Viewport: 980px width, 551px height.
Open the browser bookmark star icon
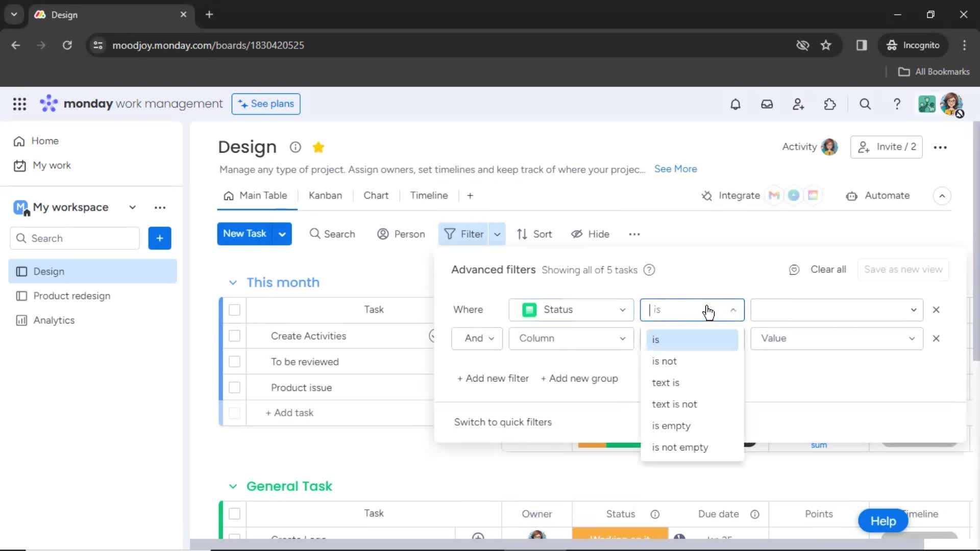pyautogui.click(x=826, y=45)
